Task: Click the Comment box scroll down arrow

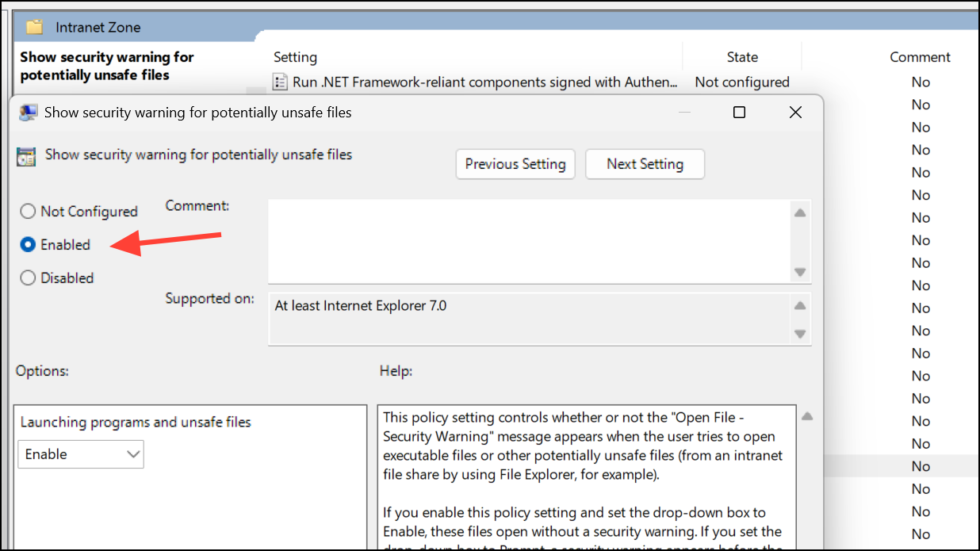Action: 800,272
